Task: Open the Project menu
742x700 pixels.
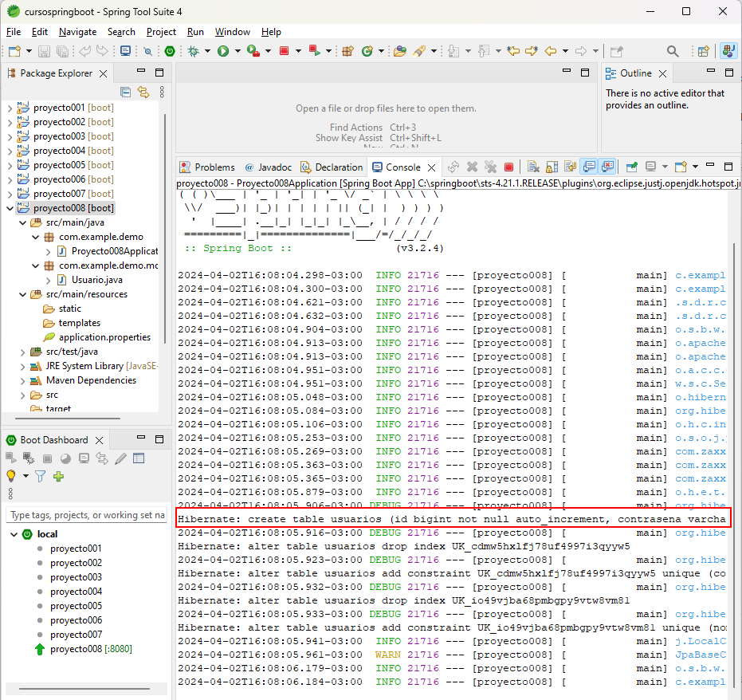Action: pyautogui.click(x=161, y=32)
